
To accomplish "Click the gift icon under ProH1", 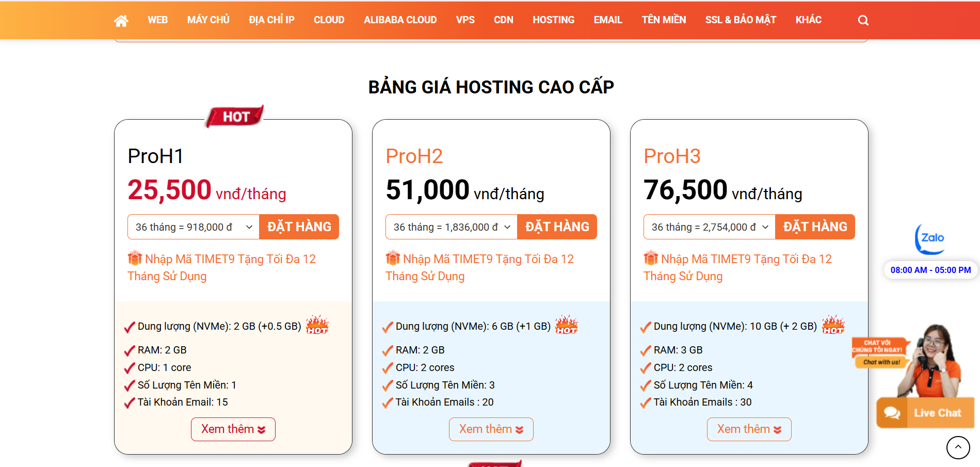I will tap(135, 258).
